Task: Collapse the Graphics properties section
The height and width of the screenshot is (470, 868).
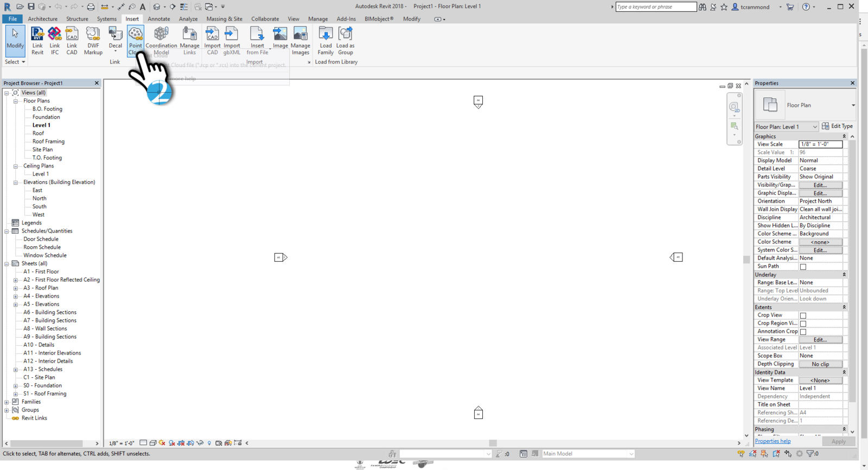Action: 844,137
